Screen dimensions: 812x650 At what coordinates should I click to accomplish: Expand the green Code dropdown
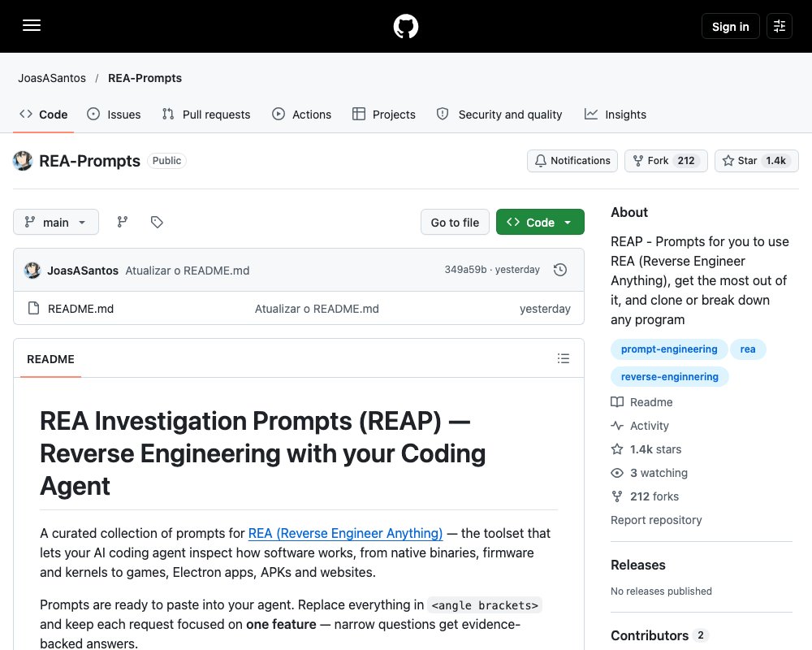click(x=540, y=223)
